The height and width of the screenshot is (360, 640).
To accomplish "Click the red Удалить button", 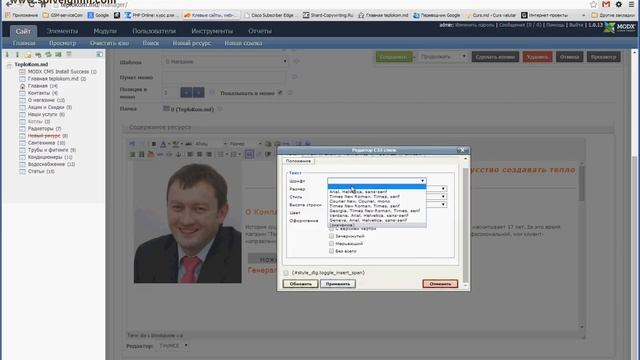I will coord(537,57).
